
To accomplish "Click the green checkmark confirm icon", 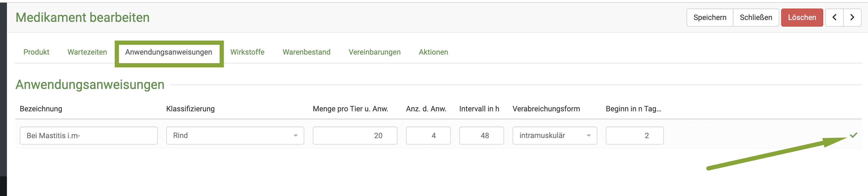I will click(853, 135).
